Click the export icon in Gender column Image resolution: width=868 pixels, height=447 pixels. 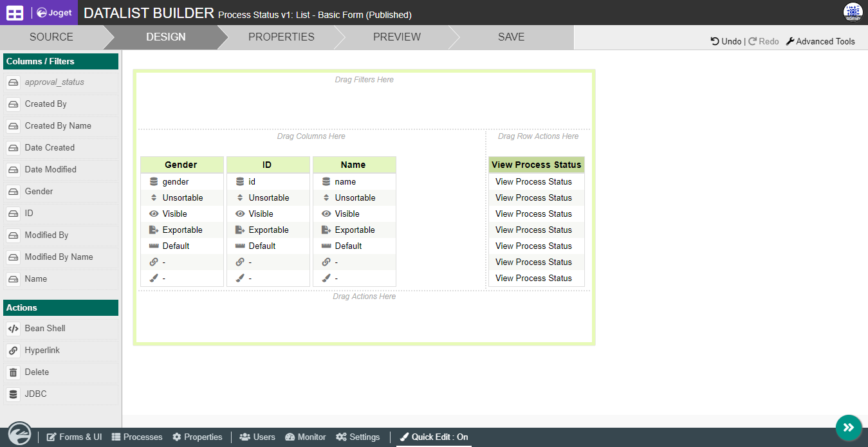(x=154, y=230)
